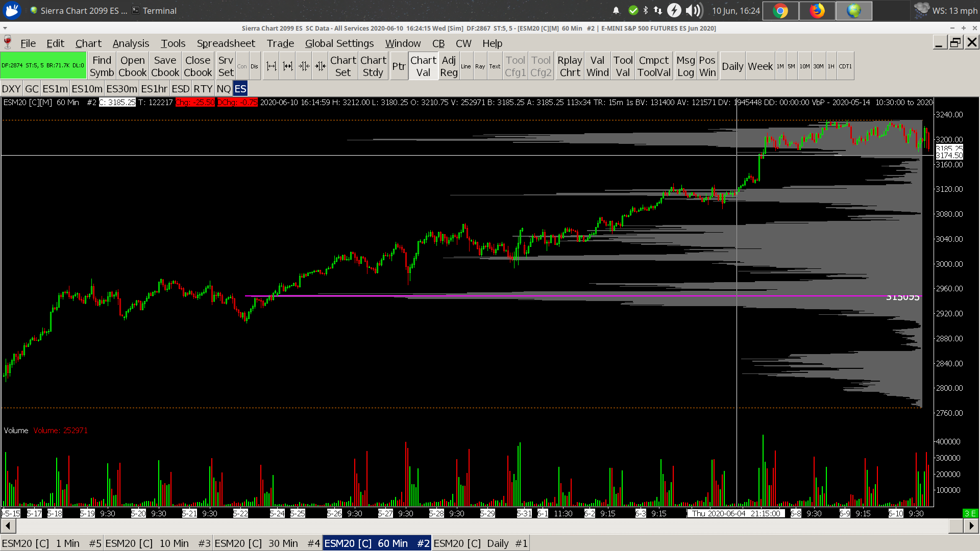Switch to ESM20 10 Min #3 tab
The width and height of the screenshot is (980, 551).
click(x=158, y=543)
